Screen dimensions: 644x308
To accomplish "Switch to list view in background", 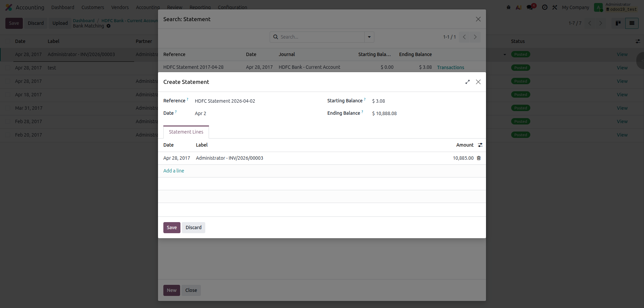I will point(632,23).
